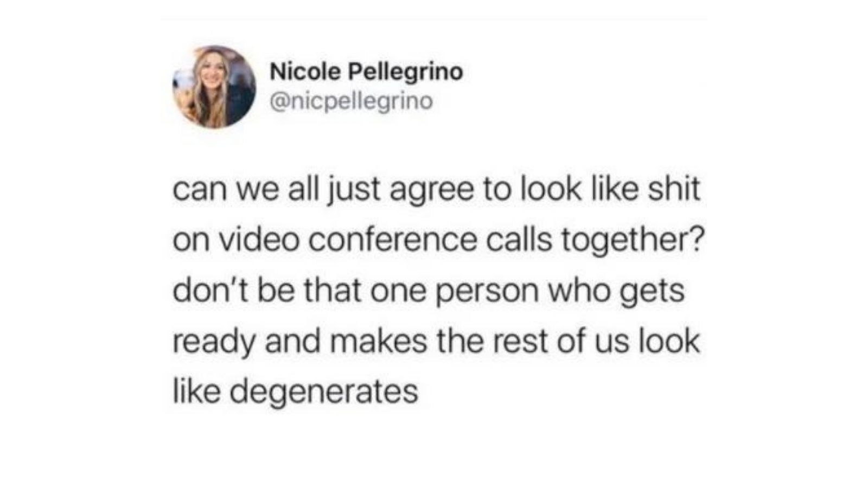Viewport: 868px width, 488px height.
Task: Click the word "video" in the tweet
Action: tap(259, 239)
